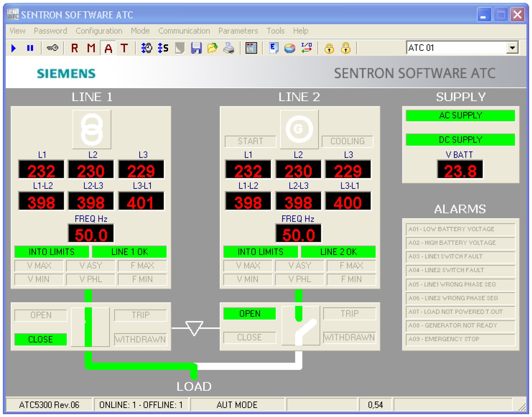Open the pie chart statistics icon

pyautogui.click(x=290, y=48)
